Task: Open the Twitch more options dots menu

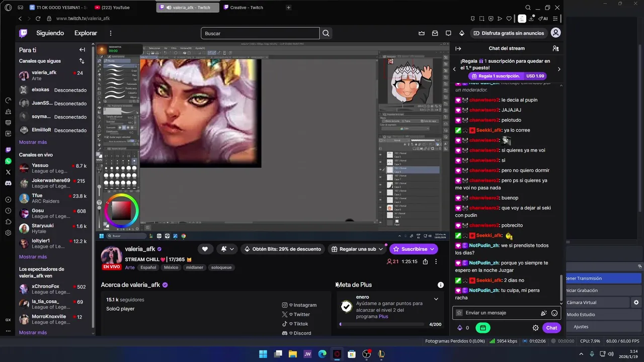Action: (x=111, y=33)
